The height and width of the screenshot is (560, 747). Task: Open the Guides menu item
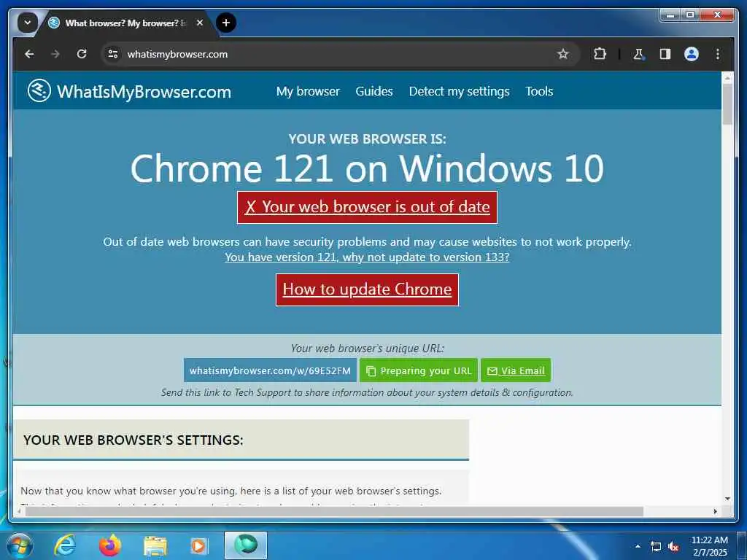click(x=374, y=91)
